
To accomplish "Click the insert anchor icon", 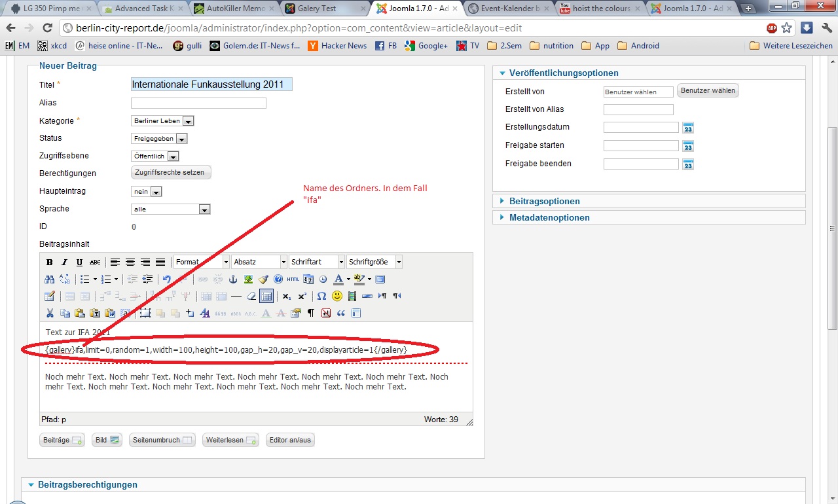I will [x=232, y=279].
